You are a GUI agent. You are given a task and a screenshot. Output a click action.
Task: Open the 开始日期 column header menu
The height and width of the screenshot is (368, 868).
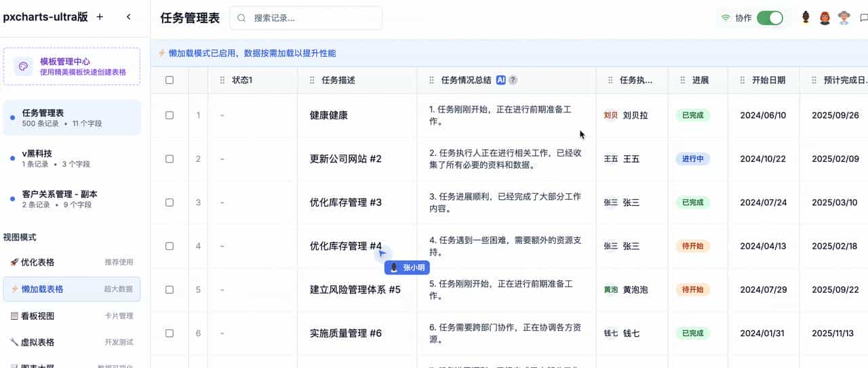(x=768, y=80)
